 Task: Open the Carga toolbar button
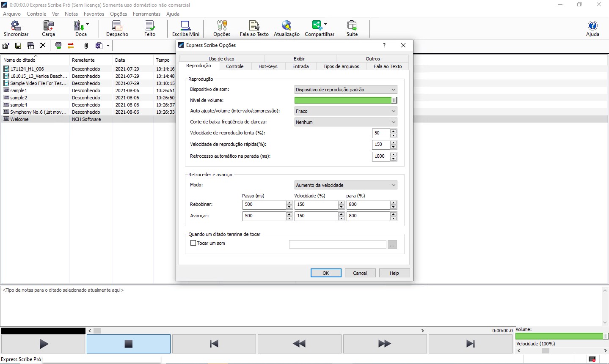click(x=48, y=29)
